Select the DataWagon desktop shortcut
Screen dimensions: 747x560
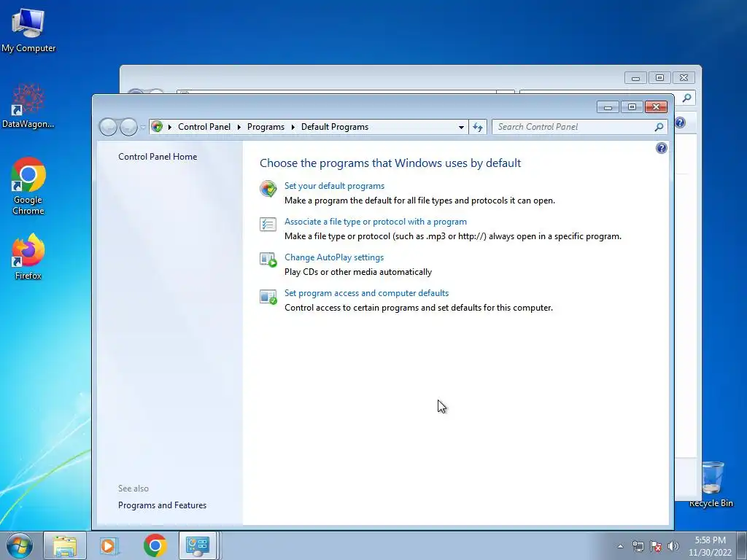(x=28, y=106)
